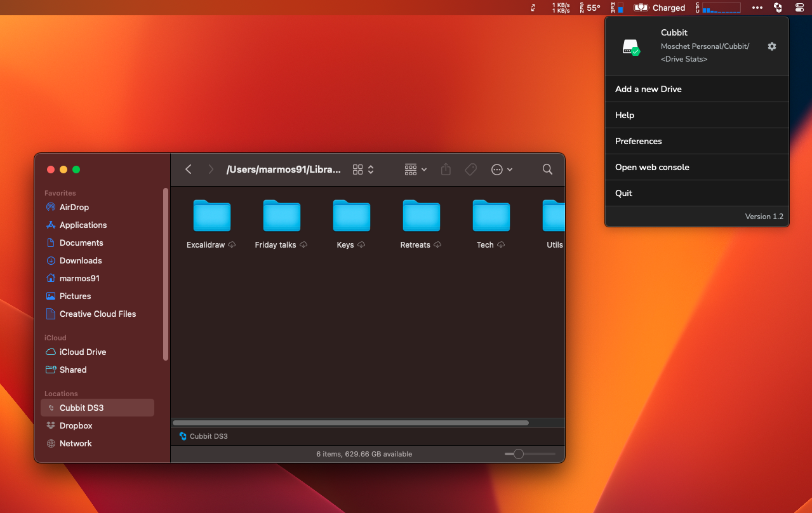Choose Preferences in Cubbit menu
812x513 pixels.
pyautogui.click(x=638, y=141)
